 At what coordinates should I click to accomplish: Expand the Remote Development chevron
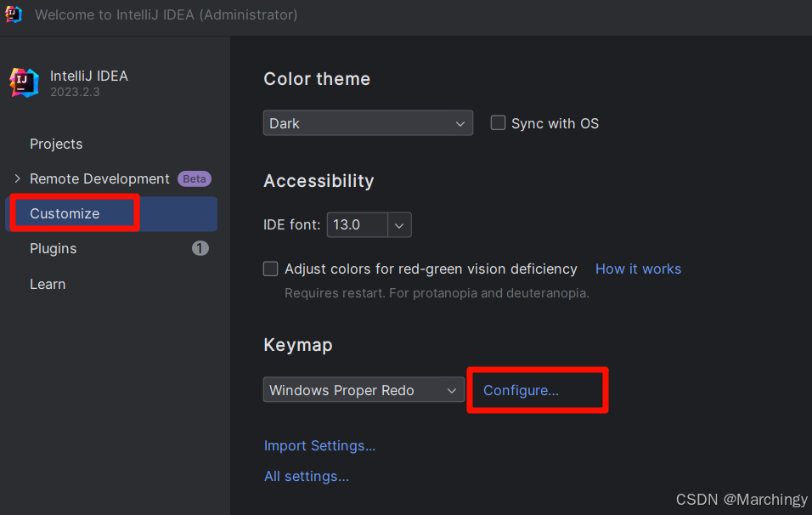[x=18, y=178]
